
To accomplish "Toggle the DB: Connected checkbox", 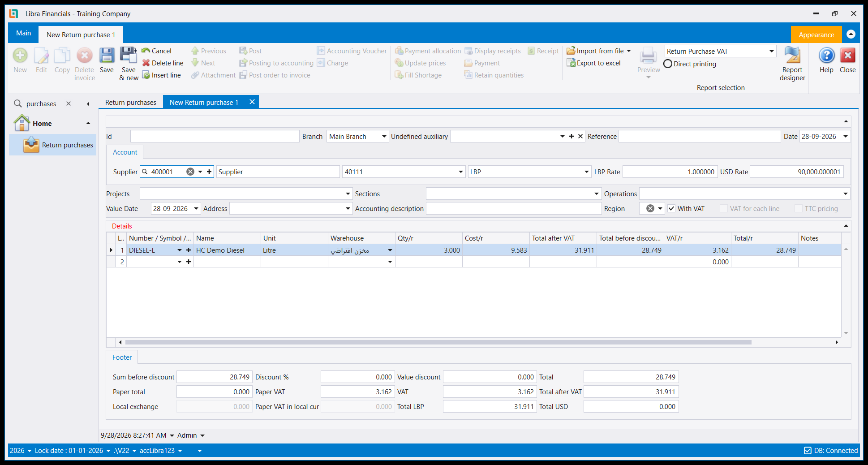I will (x=808, y=450).
